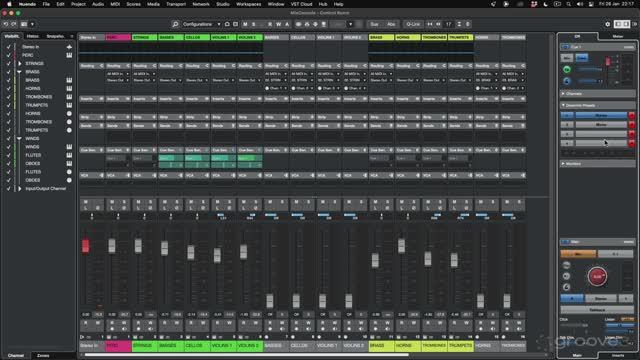This screenshot has width=640, height=360.
Task: Uncheck PERC visibility checkbox
Action: (x=8, y=55)
